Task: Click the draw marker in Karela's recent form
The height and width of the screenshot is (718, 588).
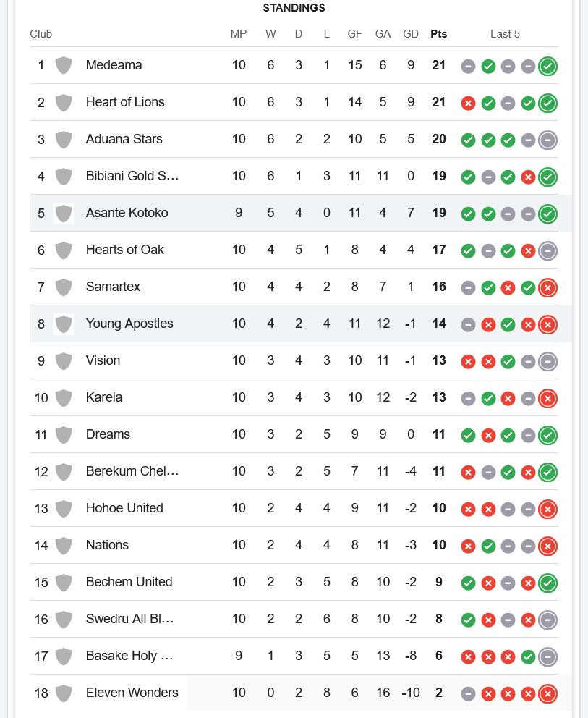Action: click(x=468, y=398)
